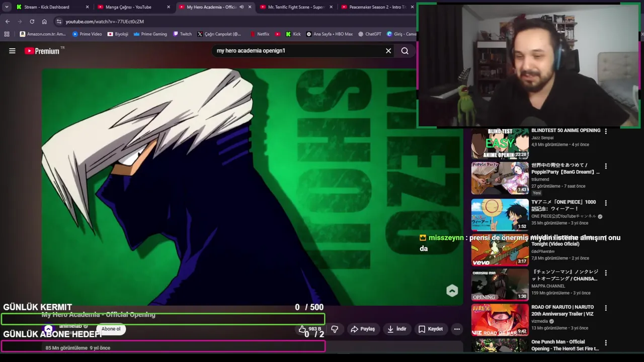The width and height of the screenshot is (644, 362).
Task: Close the Manga Çağrısı tab
Action: pos(169,7)
